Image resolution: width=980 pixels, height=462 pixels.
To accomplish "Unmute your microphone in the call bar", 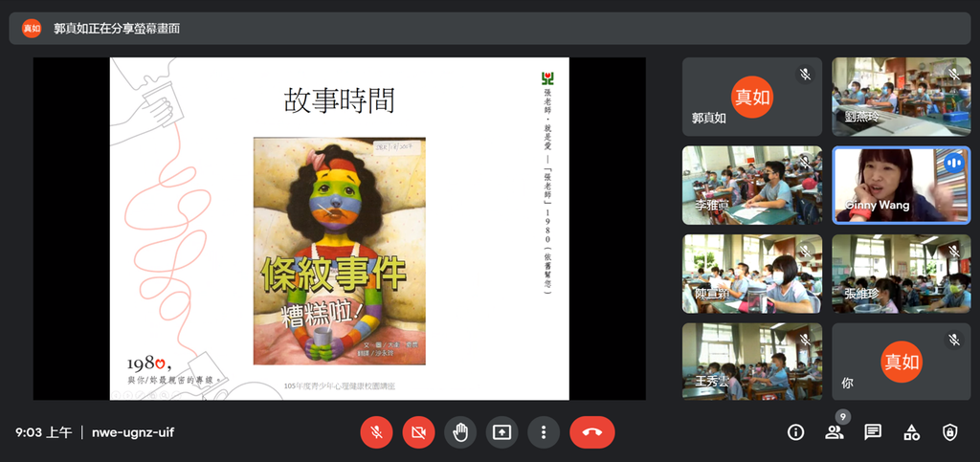I will (x=376, y=432).
